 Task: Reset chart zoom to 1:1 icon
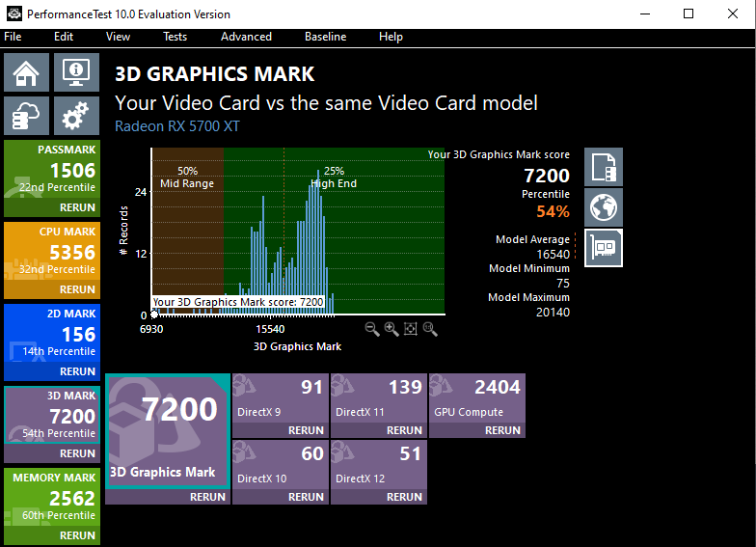430,329
